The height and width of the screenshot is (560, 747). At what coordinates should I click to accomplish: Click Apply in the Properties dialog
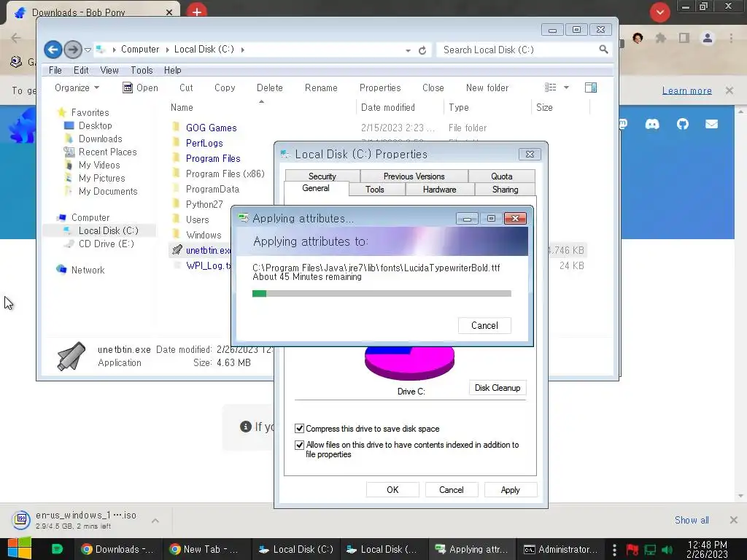click(510, 490)
